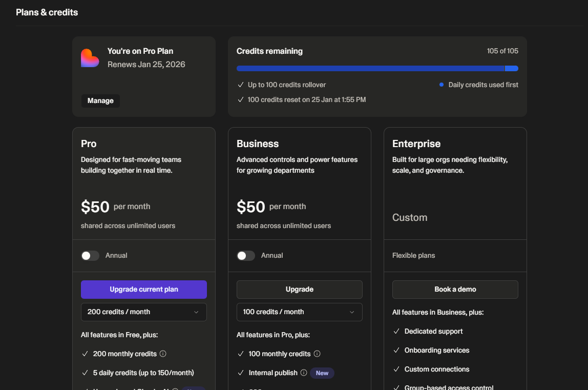Click the New badge by Internal publish
Viewport: 588px width, 390px height.
322,373
